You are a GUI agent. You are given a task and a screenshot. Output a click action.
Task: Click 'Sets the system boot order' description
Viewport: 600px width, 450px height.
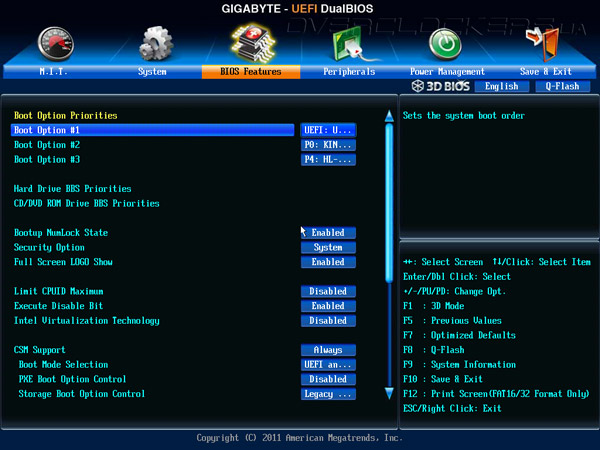(x=464, y=116)
